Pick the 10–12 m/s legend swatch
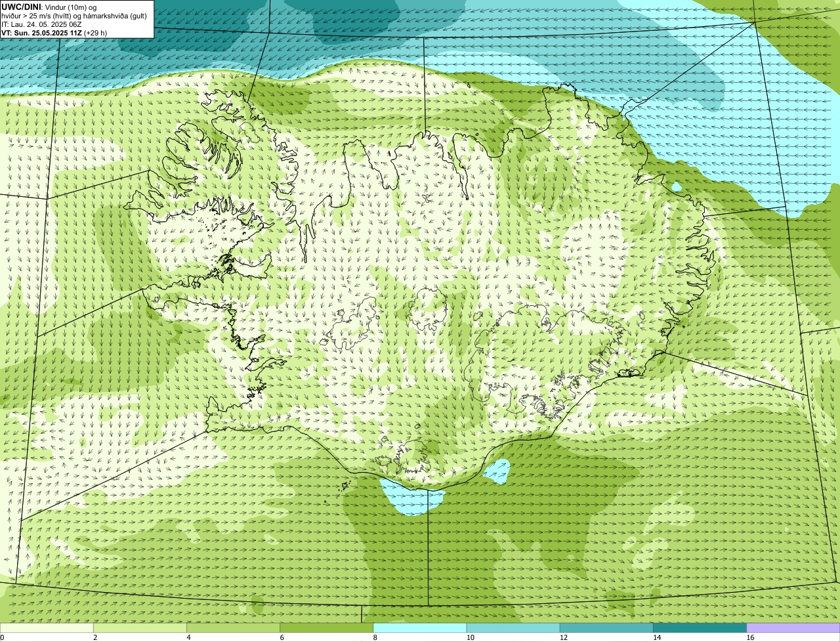840x642 pixels. [x=513, y=628]
